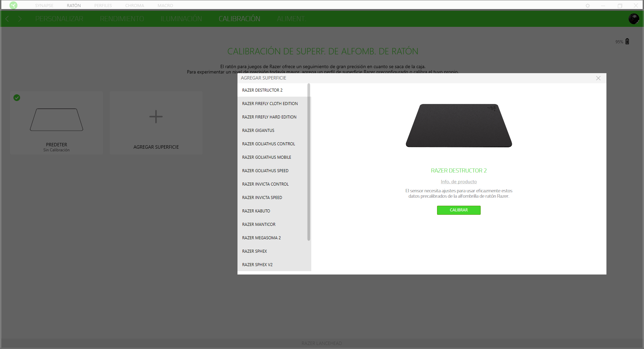Open the PERFILES top menu
The image size is (644, 349).
coord(103,6)
